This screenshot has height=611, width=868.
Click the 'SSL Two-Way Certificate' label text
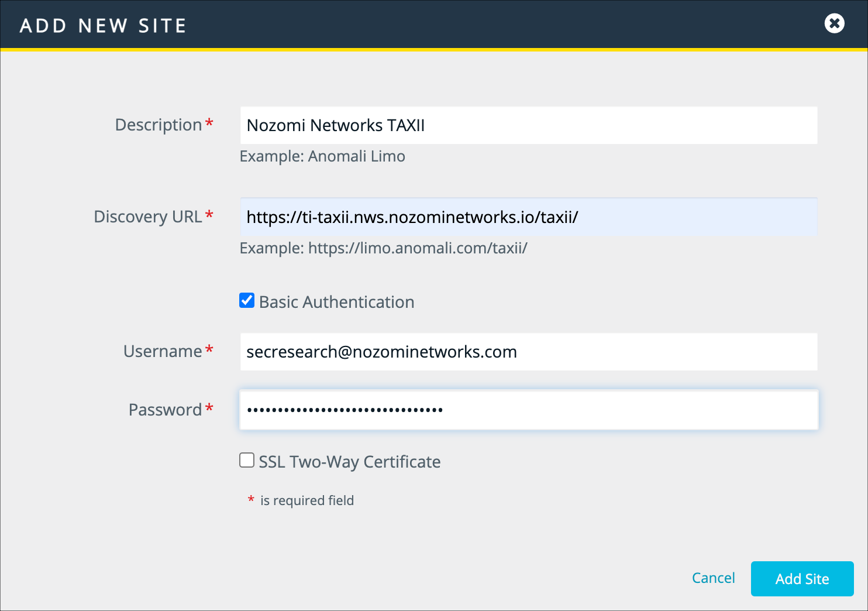point(350,462)
